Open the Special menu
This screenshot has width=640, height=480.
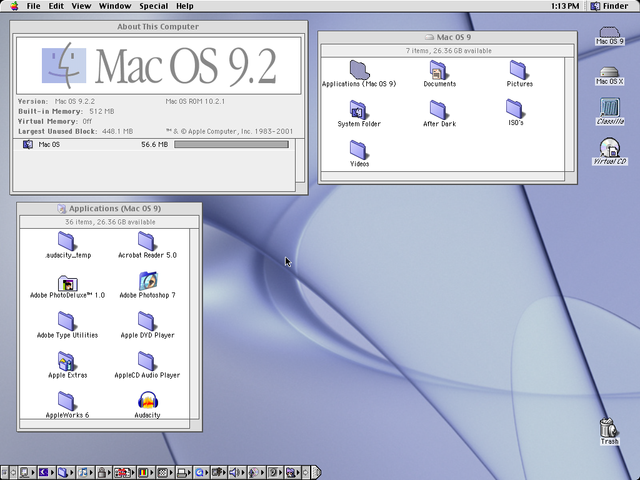tap(153, 6)
